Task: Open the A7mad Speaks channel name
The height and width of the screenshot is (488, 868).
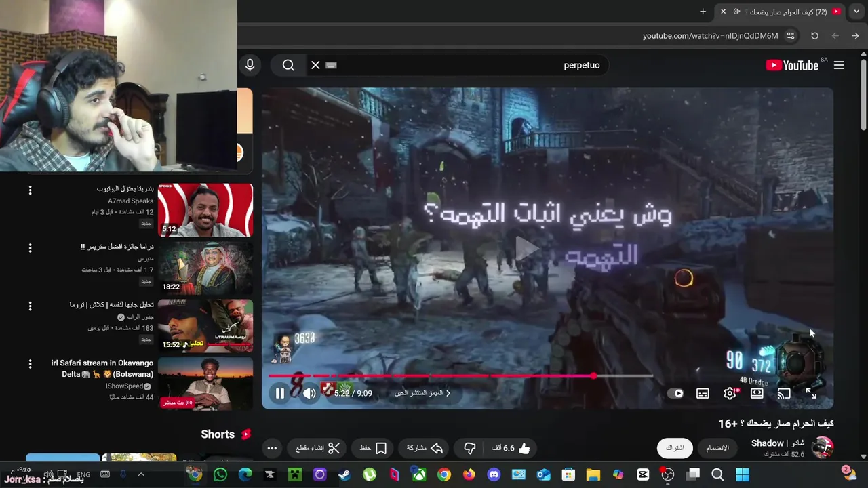Action: (130, 201)
